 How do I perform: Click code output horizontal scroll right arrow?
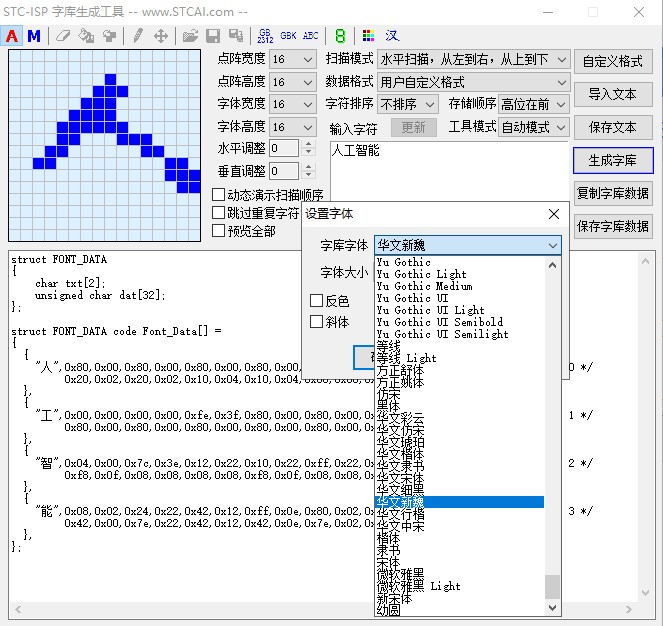pyautogui.click(x=629, y=610)
